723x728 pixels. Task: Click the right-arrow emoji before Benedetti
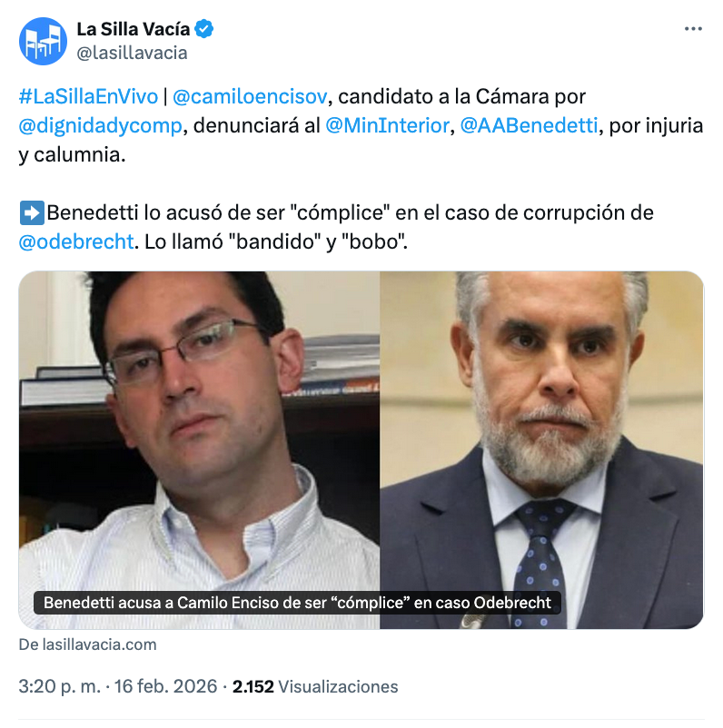point(32,213)
